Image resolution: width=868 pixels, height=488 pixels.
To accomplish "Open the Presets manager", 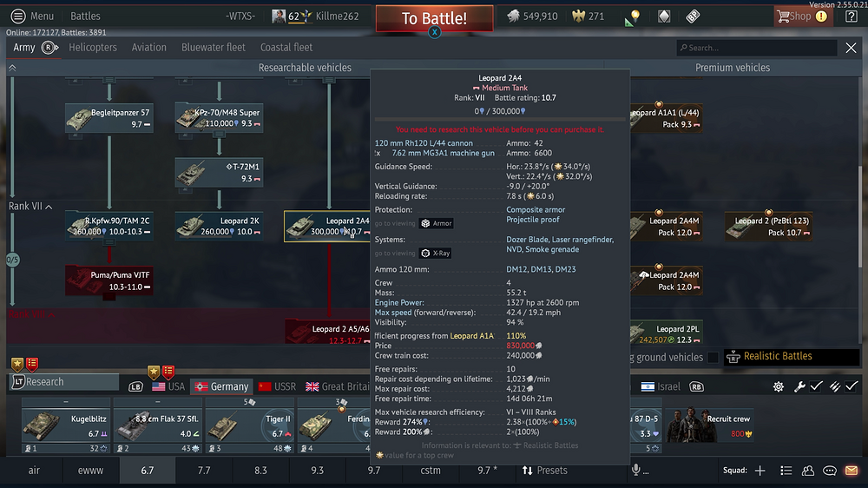I will (x=545, y=471).
